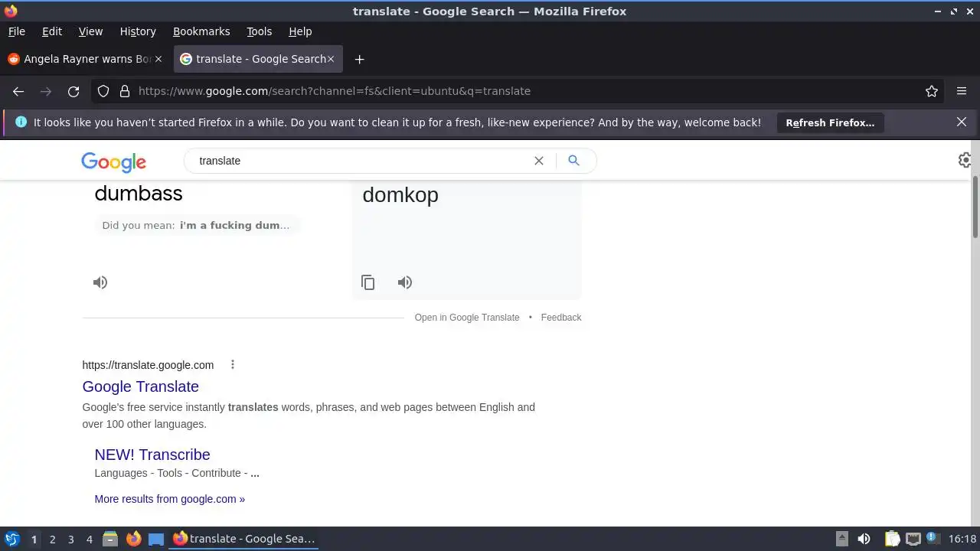Open the File menu

pyautogui.click(x=16, y=31)
